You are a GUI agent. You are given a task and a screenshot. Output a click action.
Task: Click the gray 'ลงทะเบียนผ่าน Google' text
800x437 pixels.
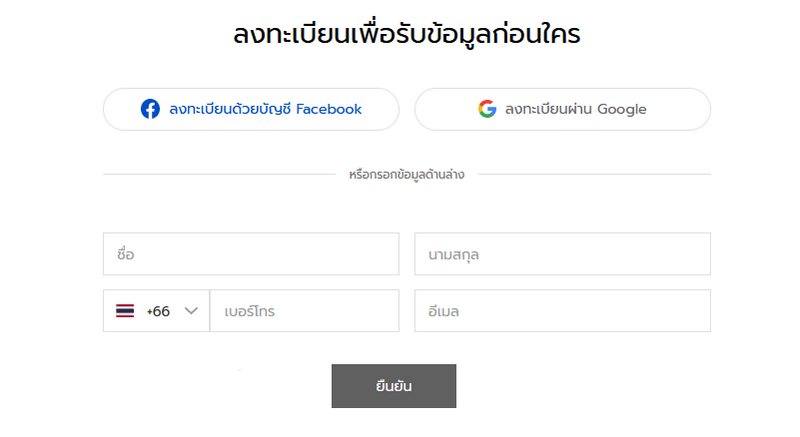(576, 109)
